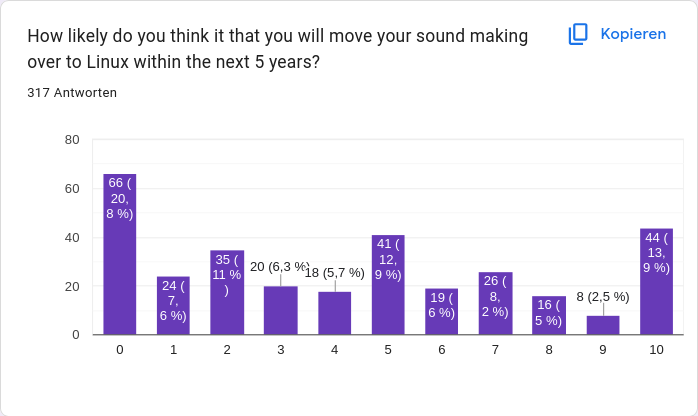Screen dimensions: 698x416
Task: Click the bar for rating 10
Action: [x=656, y=282]
